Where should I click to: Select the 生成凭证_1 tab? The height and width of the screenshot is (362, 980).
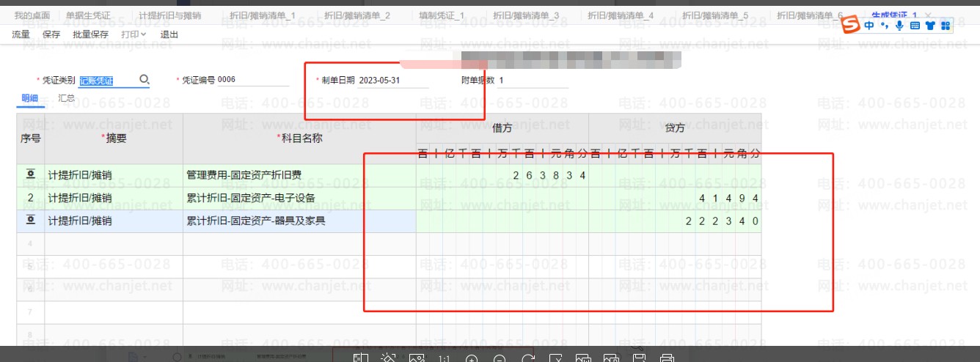click(x=895, y=15)
